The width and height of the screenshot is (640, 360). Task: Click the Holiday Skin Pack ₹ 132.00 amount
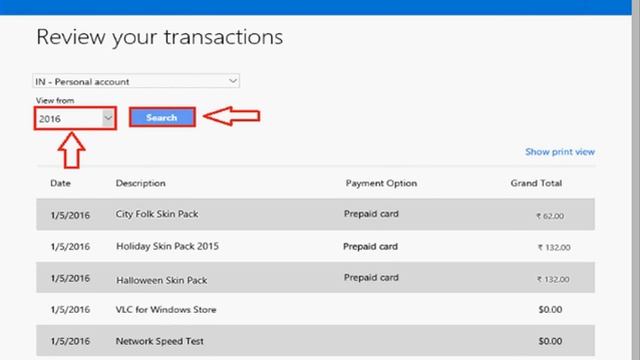554,247
